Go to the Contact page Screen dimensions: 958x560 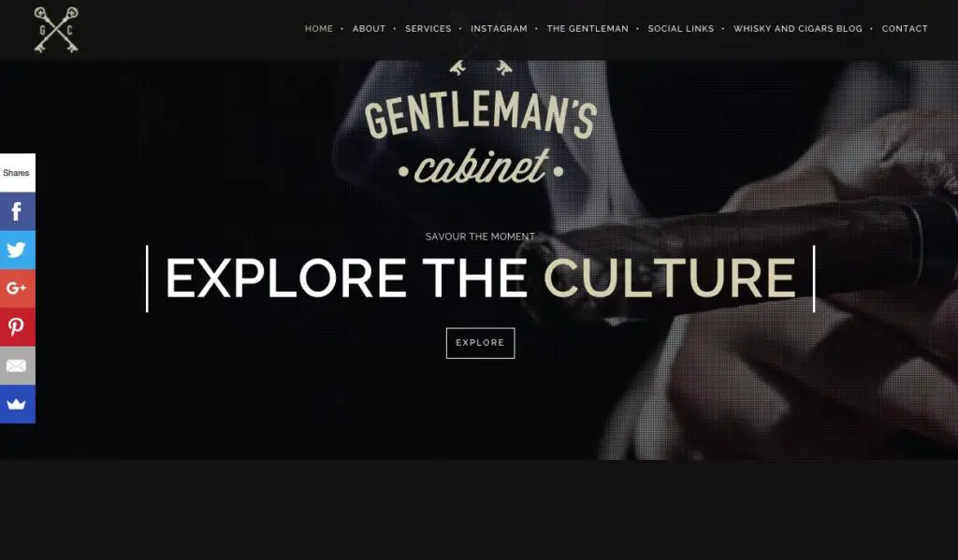(x=905, y=29)
